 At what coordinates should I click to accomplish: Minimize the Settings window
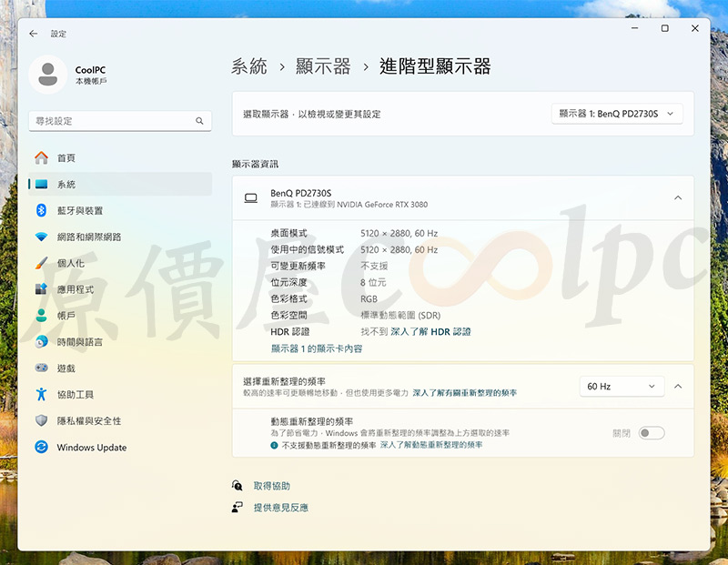click(x=634, y=28)
